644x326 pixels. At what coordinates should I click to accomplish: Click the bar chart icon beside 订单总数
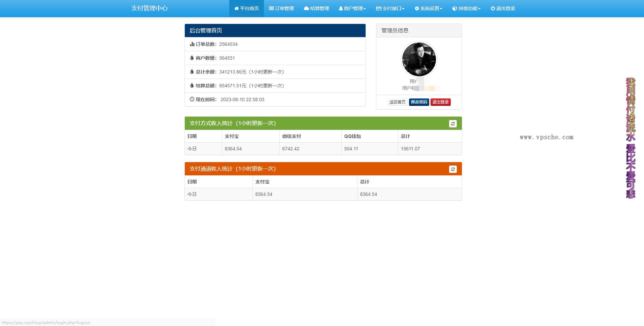192,44
